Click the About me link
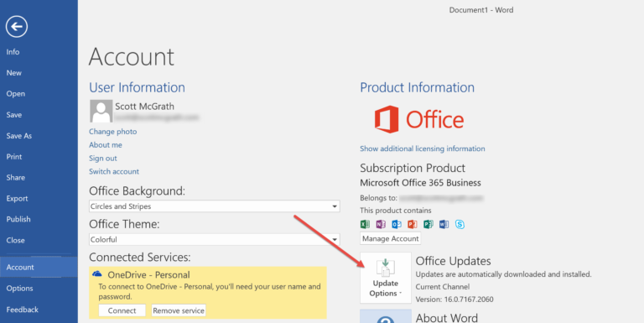This screenshot has width=644, height=323. (106, 144)
